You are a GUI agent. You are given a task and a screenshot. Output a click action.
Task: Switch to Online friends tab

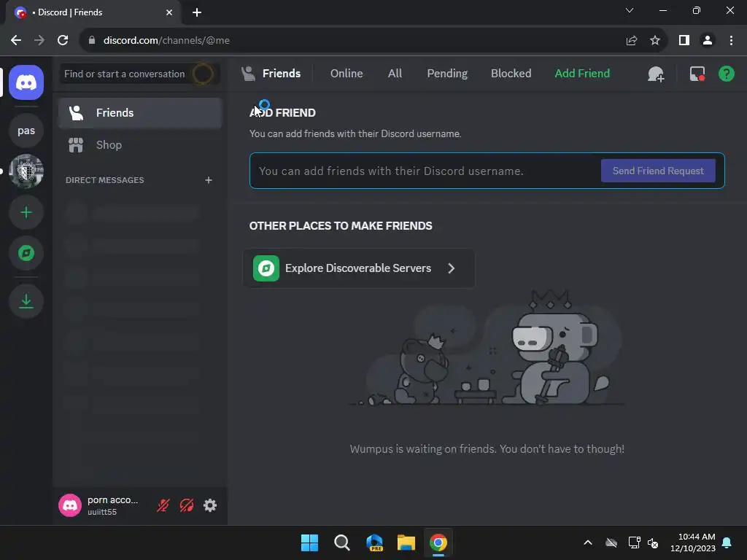pos(347,74)
